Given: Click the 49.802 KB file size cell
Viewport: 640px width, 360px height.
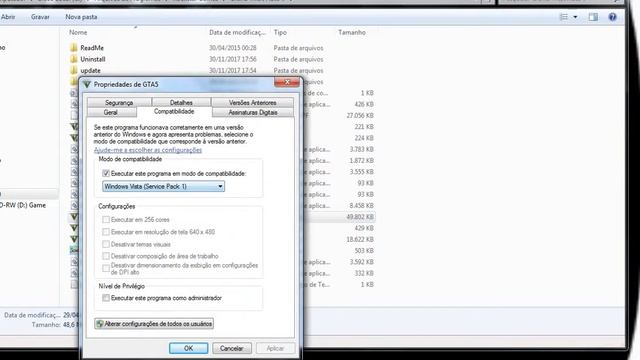Looking at the screenshot, I should [x=360, y=217].
